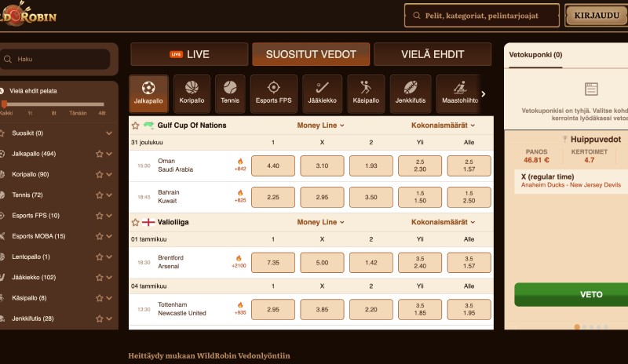This screenshot has width=628, height=364.
Task: Click the green VETO button
Action: 571,295
